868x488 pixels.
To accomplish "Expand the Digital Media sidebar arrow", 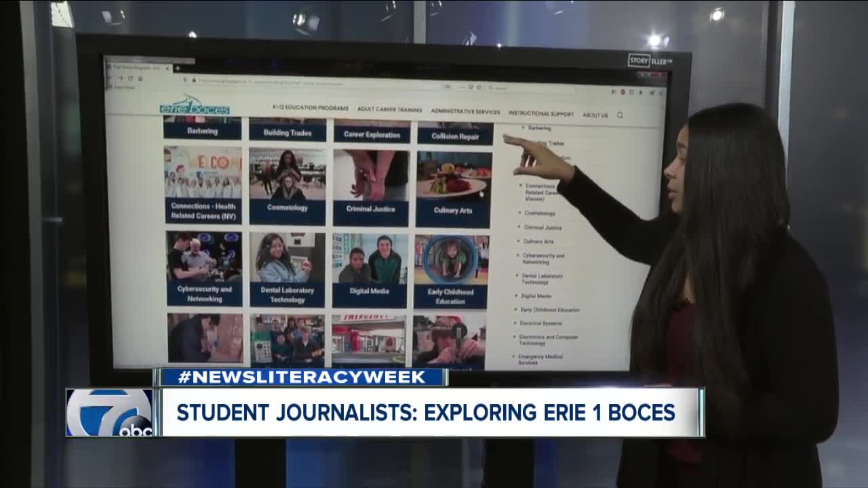I will [x=516, y=296].
